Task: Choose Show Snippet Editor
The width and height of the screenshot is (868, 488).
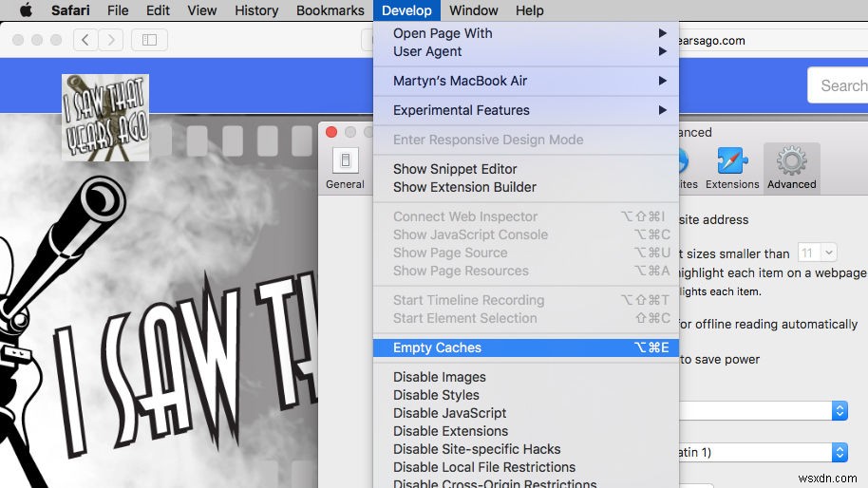Action: [x=526, y=169]
